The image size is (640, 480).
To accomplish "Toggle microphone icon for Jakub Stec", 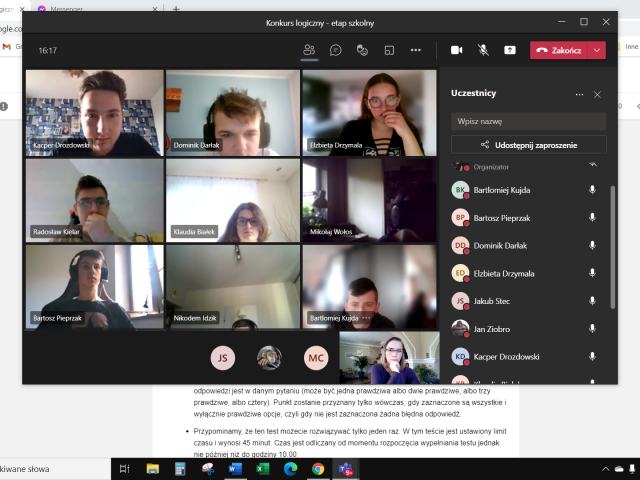I will pyautogui.click(x=592, y=301).
